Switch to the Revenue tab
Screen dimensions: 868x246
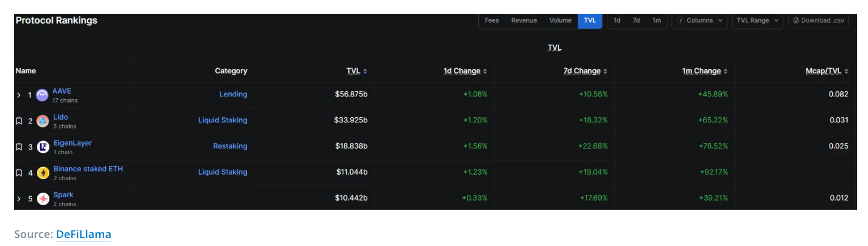point(524,20)
